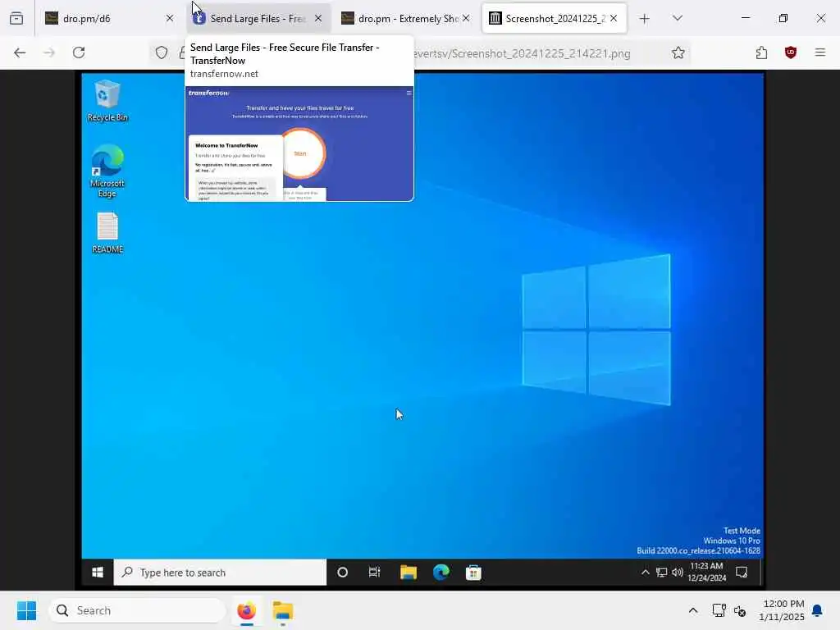Click Microsoft Store icon in pictured taskbar
840x630 pixels.
[473, 573]
